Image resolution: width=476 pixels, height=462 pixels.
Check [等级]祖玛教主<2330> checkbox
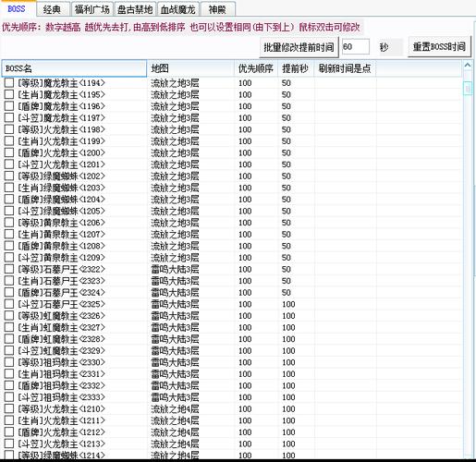9,362
